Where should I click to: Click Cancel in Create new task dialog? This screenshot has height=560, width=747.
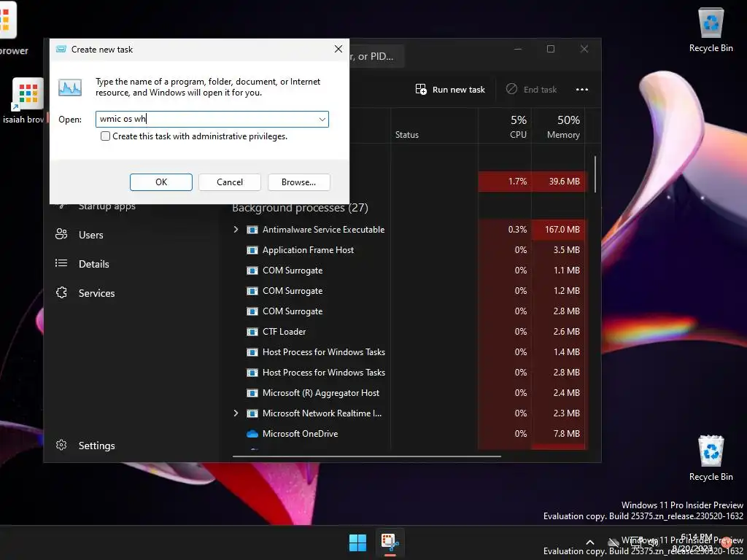(230, 182)
